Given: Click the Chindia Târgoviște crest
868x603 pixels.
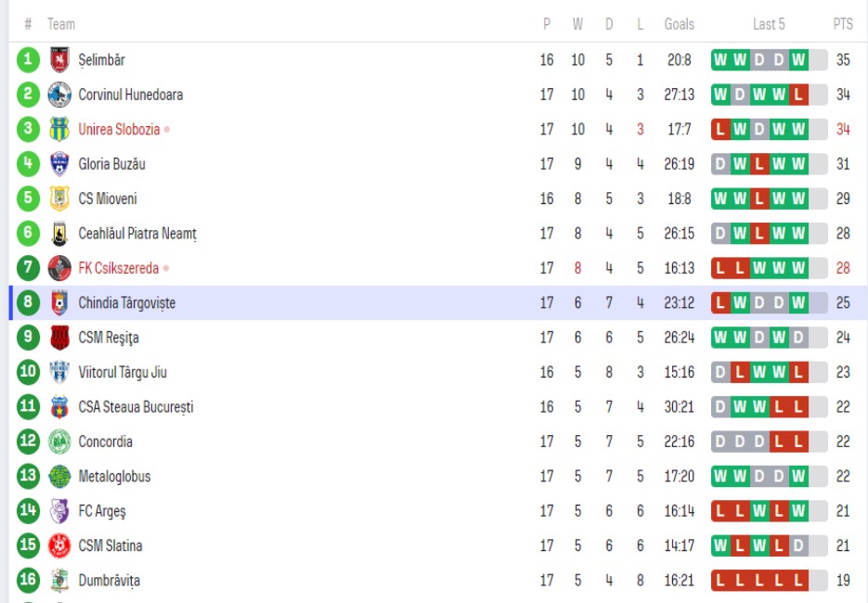Looking at the screenshot, I should (59, 303).
